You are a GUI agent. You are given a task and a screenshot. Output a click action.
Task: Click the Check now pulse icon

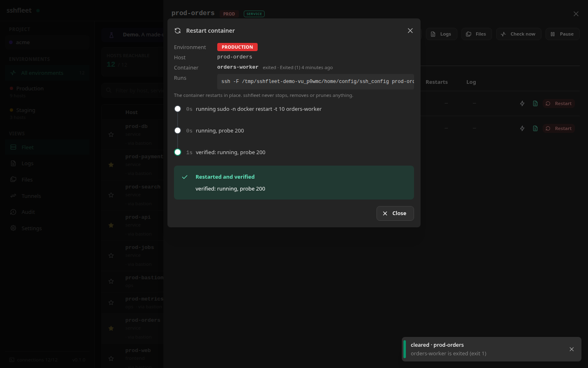[503, 34]
